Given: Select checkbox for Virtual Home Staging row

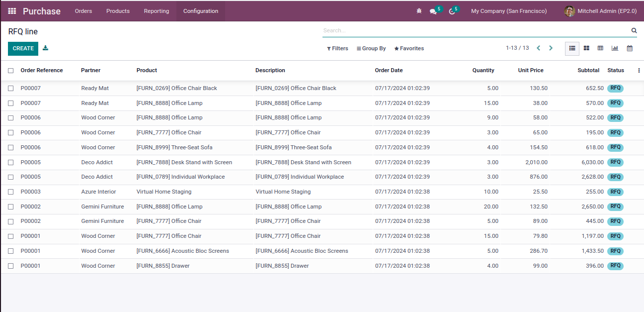Looking at the screenshot, I should coord(11,192).
